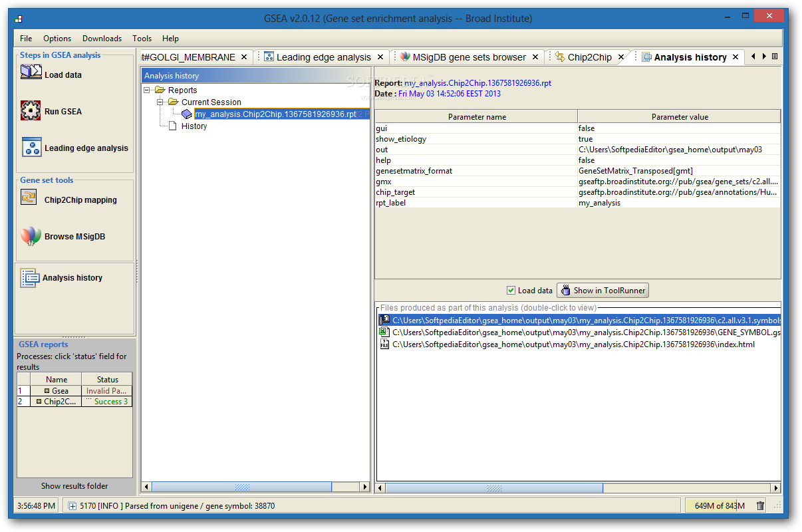Click the History document icon in tree
802x532 pixels.
[173, 126]
